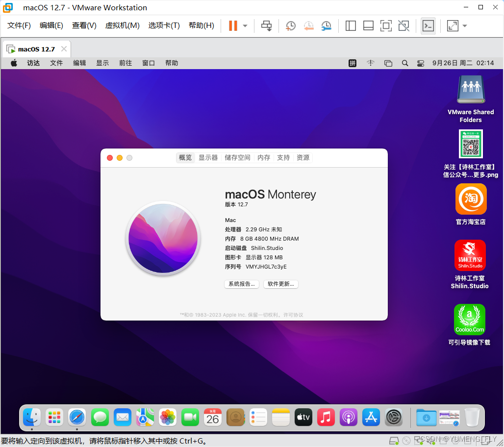Image resolution: width=504 pixels, height=447 pixels.
Task: Open the 查看(V) menu
Action: pyautogui.click(x=84, y=25)
